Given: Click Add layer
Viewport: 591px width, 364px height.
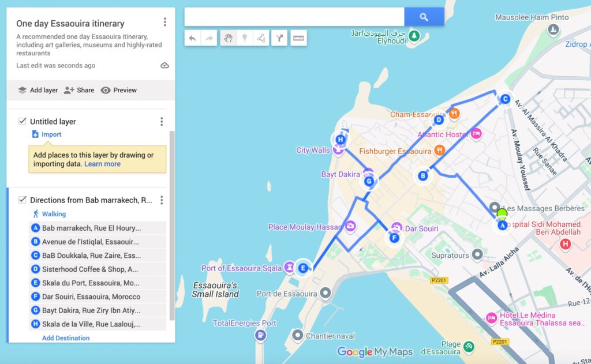Looking at the screenshot, I should click(x=38, y=90).
